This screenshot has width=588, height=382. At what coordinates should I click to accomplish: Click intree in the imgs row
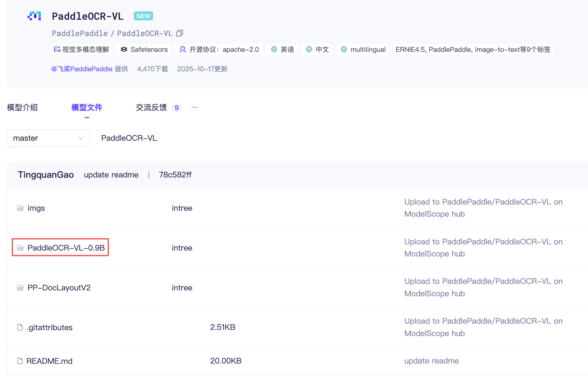point(182,208)
